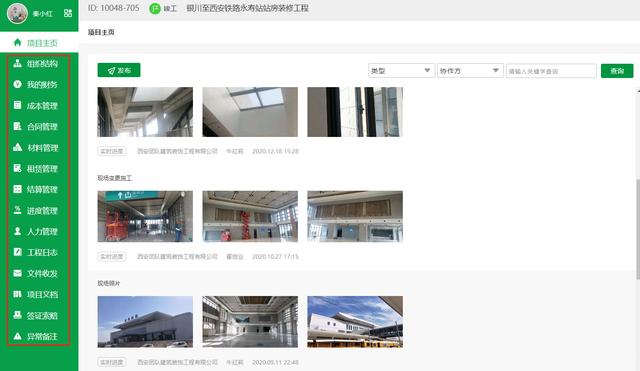Click the project title in header bar
The height and width of the screenshot is (371, 640).
point(247,8)
